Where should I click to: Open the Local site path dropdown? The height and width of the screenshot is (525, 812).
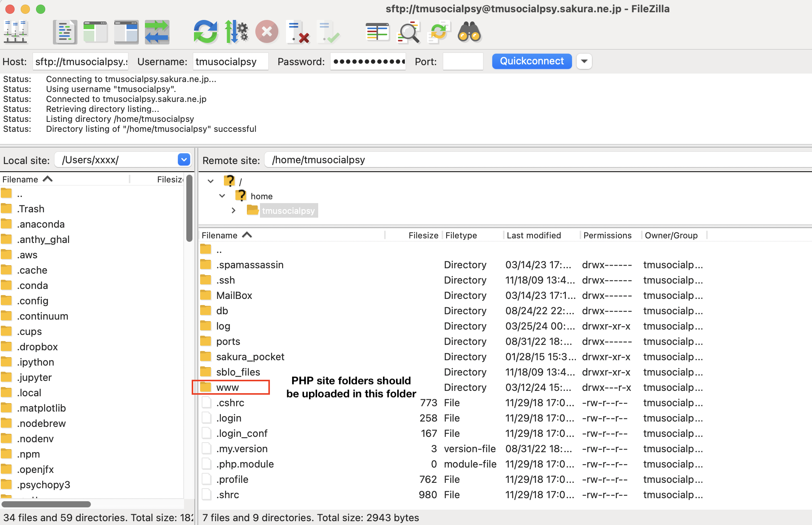(x=184, y=160)
